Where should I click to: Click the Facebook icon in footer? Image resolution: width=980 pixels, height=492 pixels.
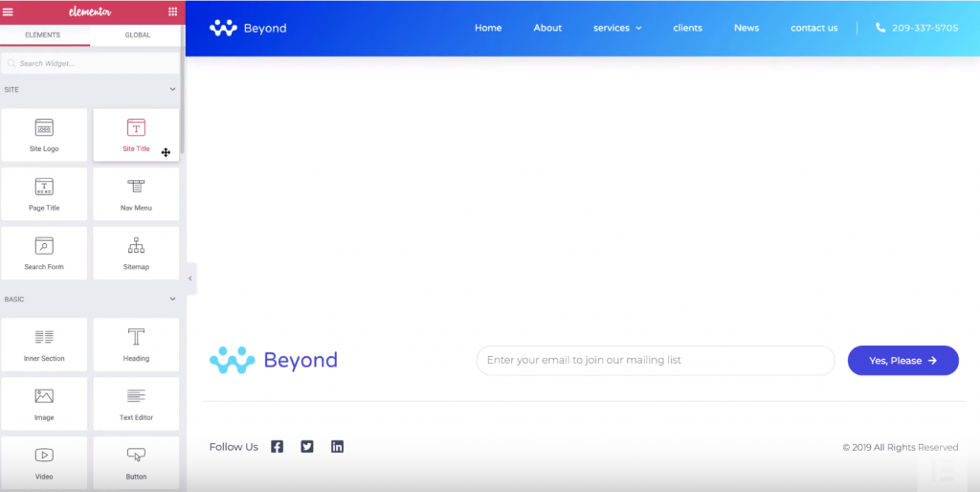point(277,446)
